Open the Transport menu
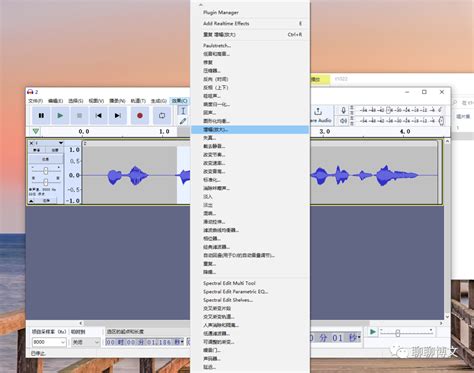This screenshot has width=474, height=373. pos(117,101)
